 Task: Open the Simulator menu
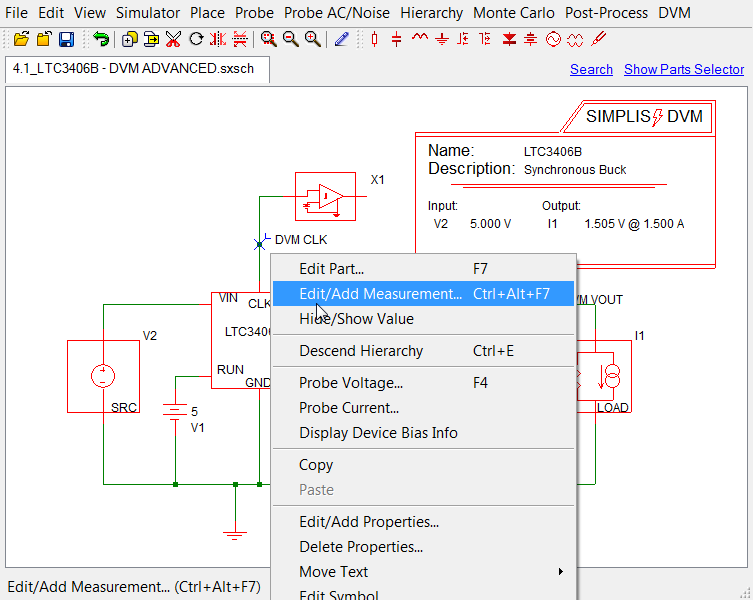148,13
